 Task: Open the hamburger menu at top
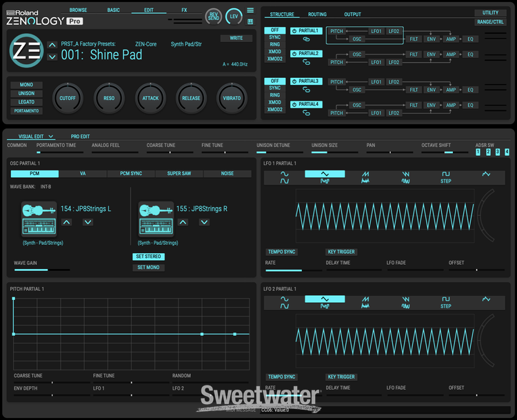point(250,10)
